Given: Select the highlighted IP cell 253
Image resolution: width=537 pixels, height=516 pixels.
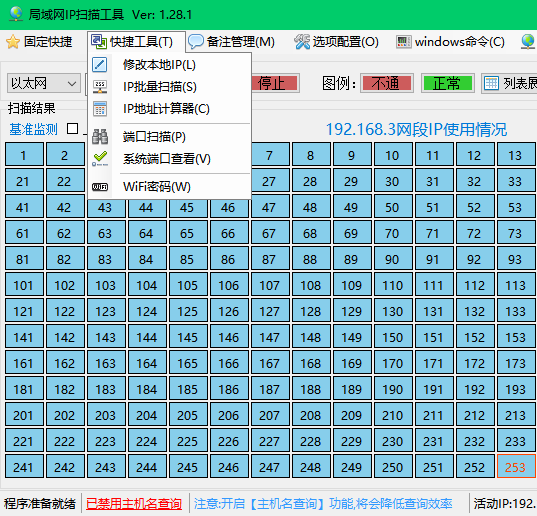Looking at the screenshot, I should (x=516, y=466).
